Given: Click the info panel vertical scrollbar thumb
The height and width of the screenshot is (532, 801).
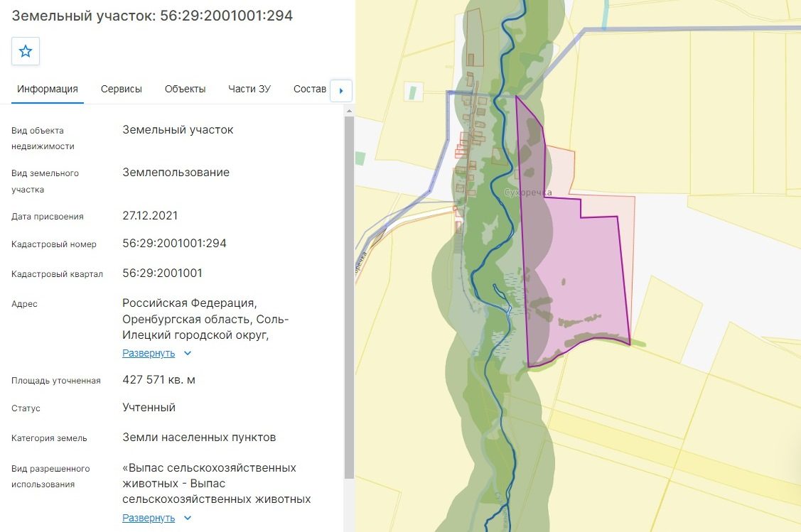Looking at the screenshot, I should 350,297.
